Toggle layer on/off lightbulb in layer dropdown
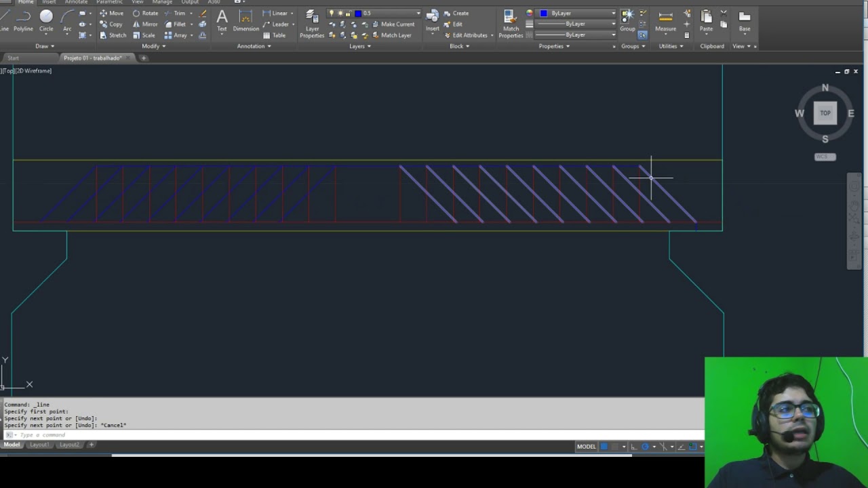This screenshot has height=488, width=868. 332,14
